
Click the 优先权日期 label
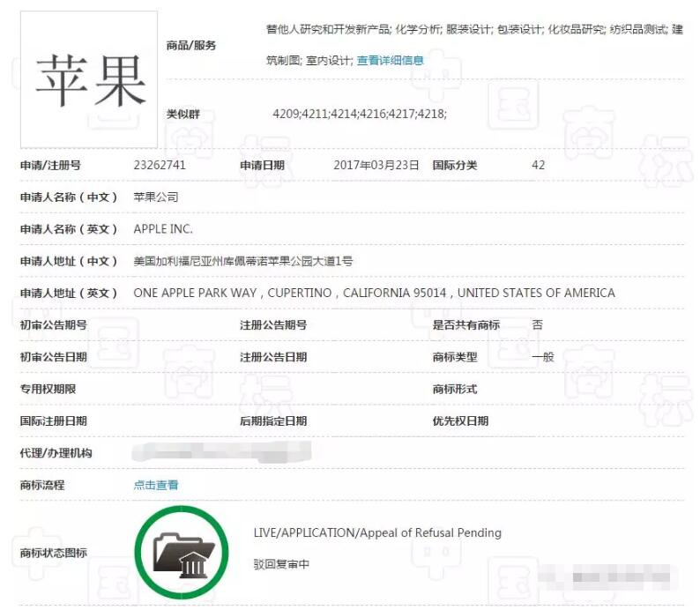click(460, 420)
